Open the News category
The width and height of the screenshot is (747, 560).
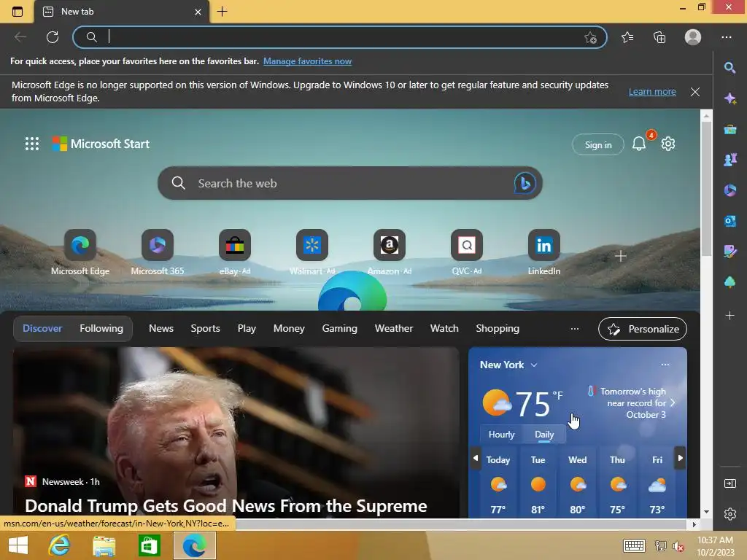pyautogui.click(x=161, y=329)
